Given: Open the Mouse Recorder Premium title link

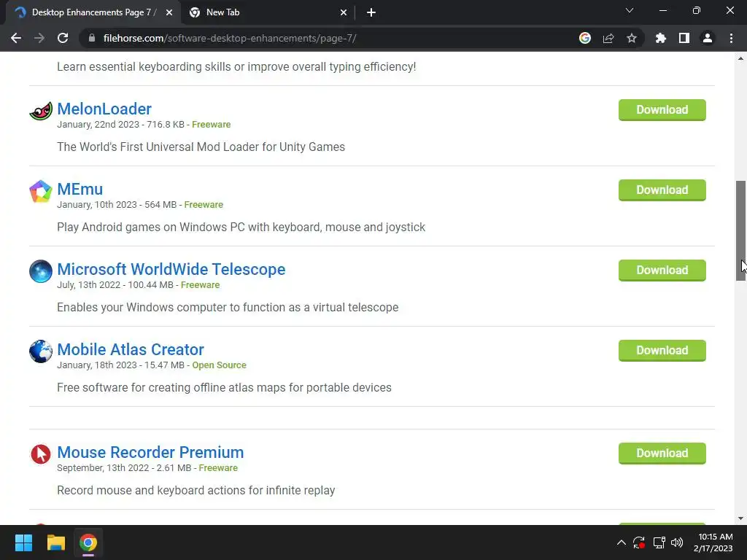Looking at the screenshot, I should click(x=150, y=452).
